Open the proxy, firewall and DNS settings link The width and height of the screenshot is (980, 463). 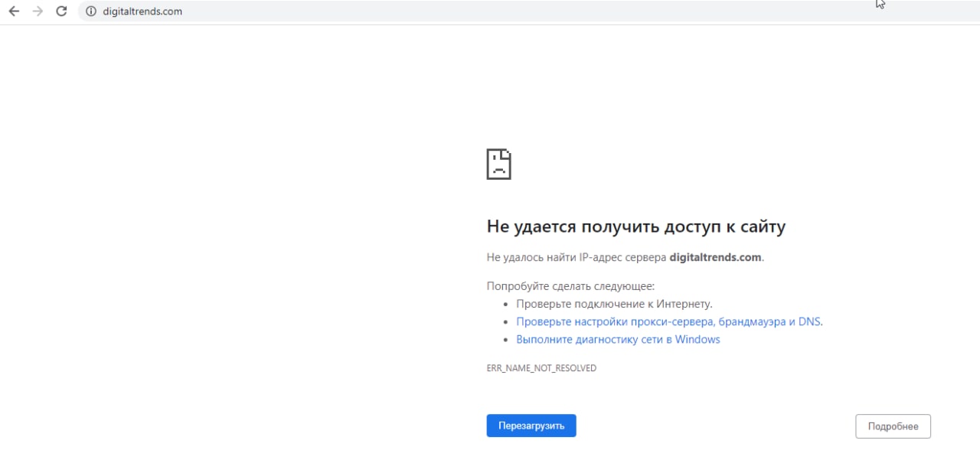669,321
